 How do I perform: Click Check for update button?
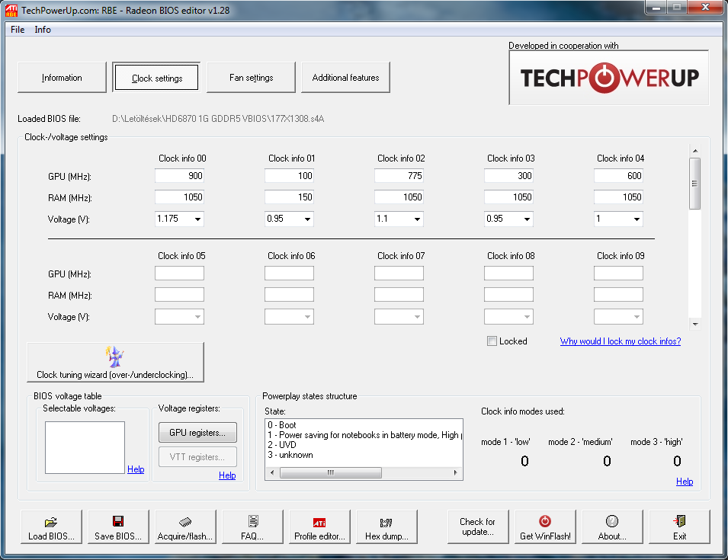(478, 526)
